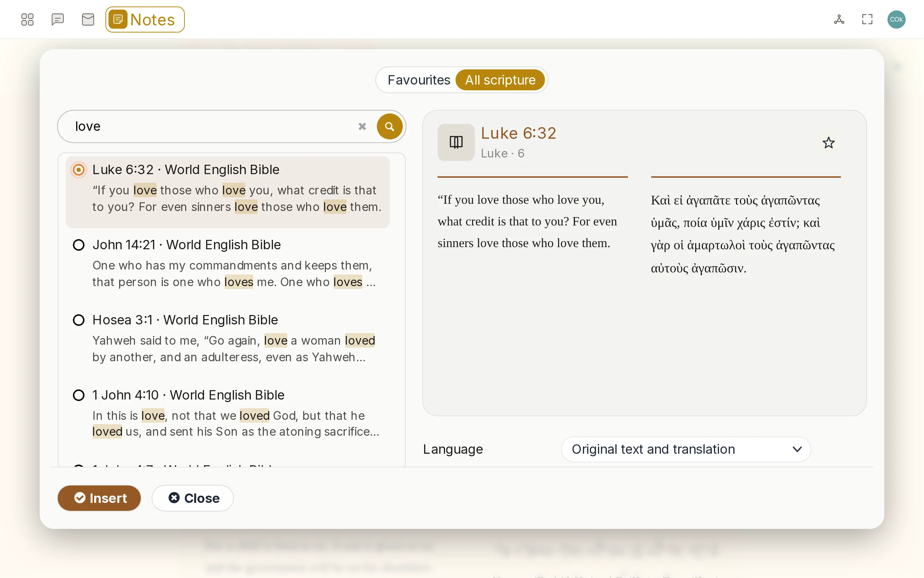Click the open book icon beside Luke 6:32
The width and height of the screenshot is (924, 578).
456,142
